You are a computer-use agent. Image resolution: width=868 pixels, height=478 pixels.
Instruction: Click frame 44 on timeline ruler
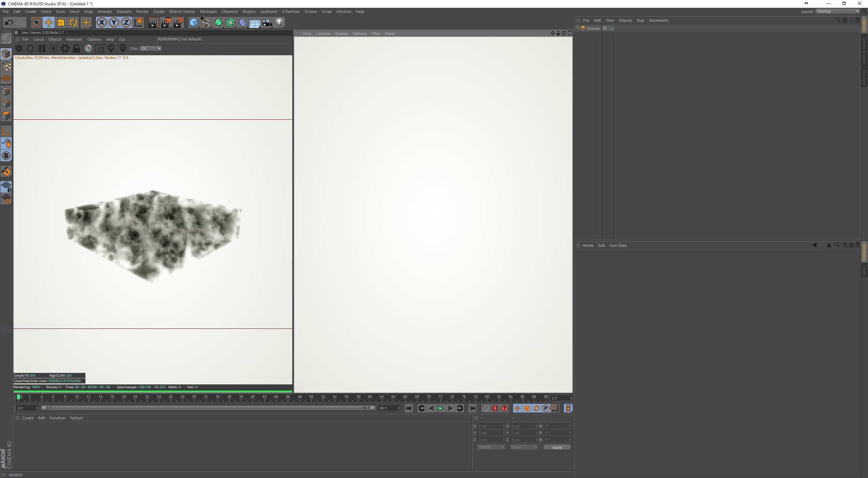[x=276, y=397]
